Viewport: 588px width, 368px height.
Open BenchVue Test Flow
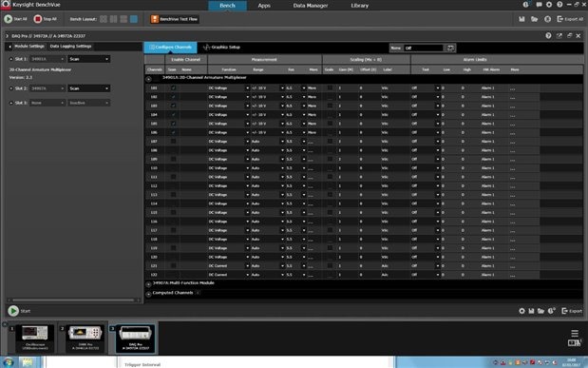175,19
